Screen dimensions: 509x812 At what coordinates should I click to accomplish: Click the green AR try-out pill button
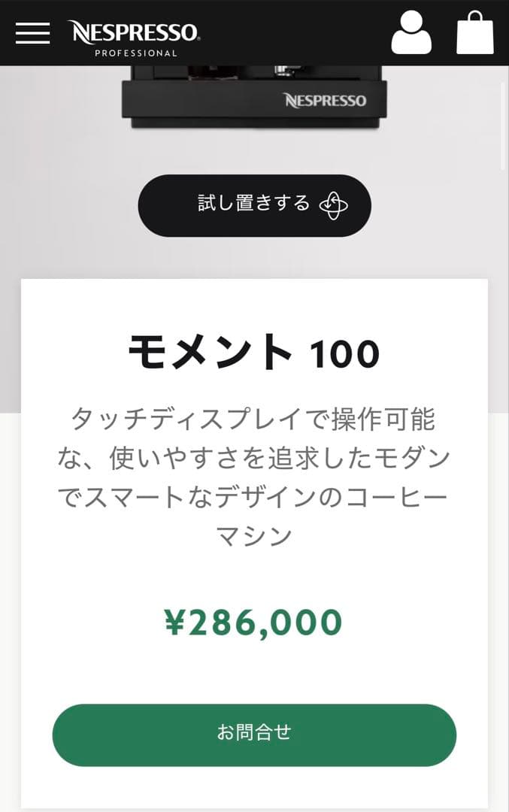(254, 205)
